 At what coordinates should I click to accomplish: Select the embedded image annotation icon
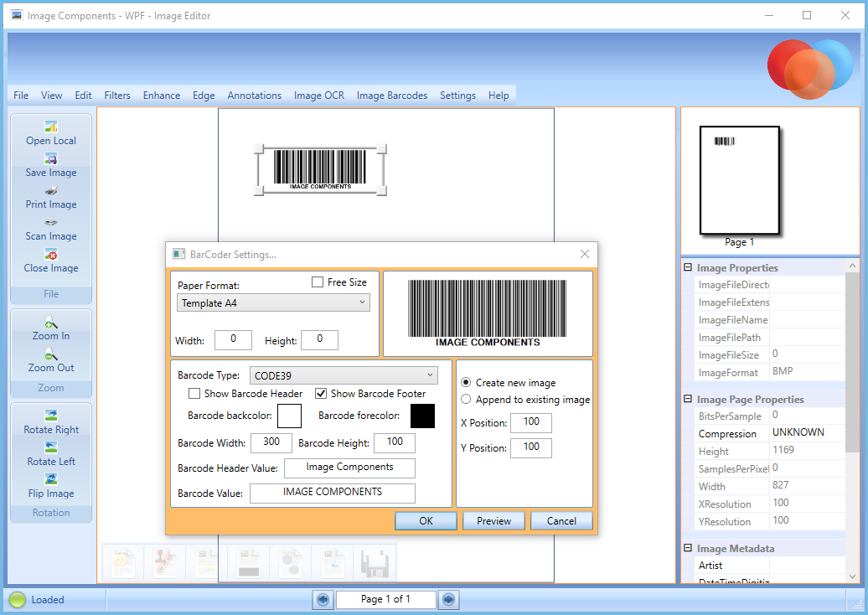(332, 563)
